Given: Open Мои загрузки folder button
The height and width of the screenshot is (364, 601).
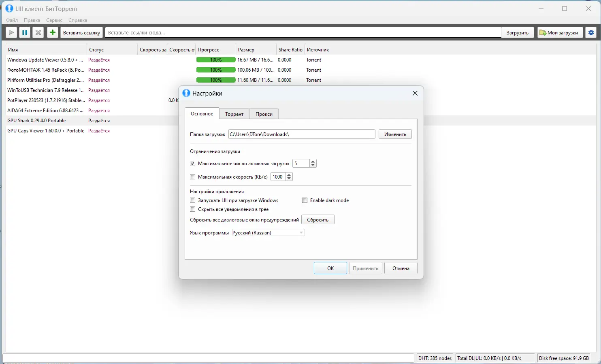Looking at the screenshot, I should pyautogui.click(x=561, y=32).
